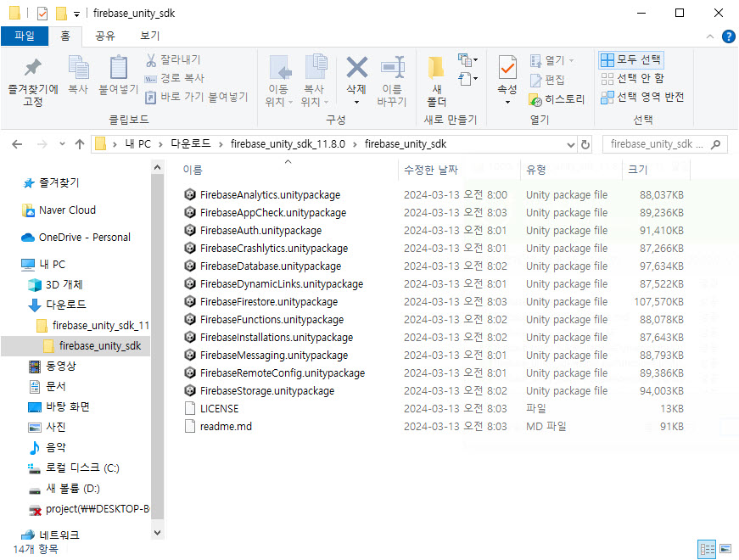This screenshot has height=560, width=739.
Task: Click the Delete (삭제) red X icon
Action: pyautogui.click(x=357, y=66)
